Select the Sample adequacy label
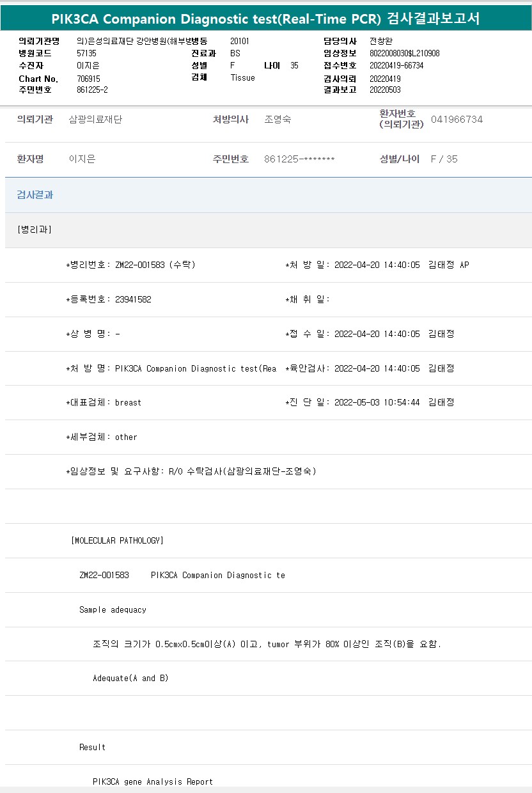This screenshot has width=532, height=793. coord(113,609)
